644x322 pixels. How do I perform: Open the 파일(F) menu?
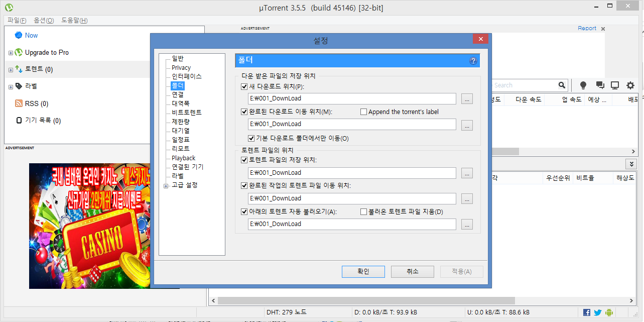(x=17, y=20)
